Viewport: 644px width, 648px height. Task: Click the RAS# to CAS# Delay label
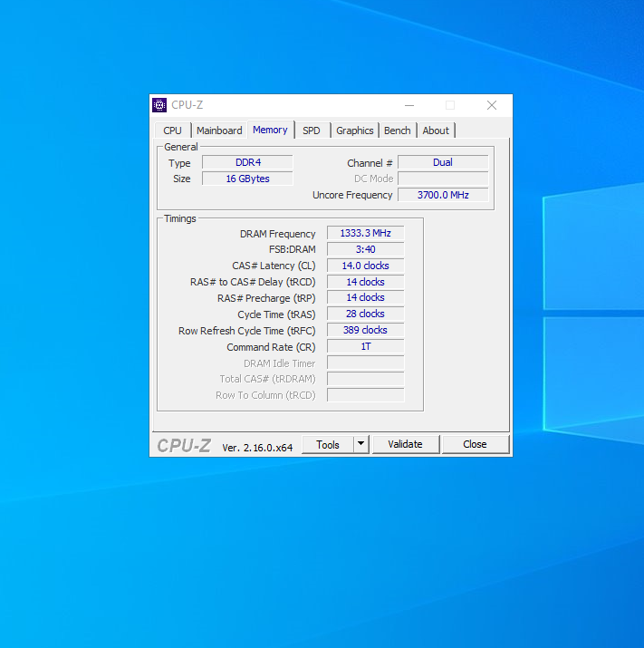click(x=253, y=282)
